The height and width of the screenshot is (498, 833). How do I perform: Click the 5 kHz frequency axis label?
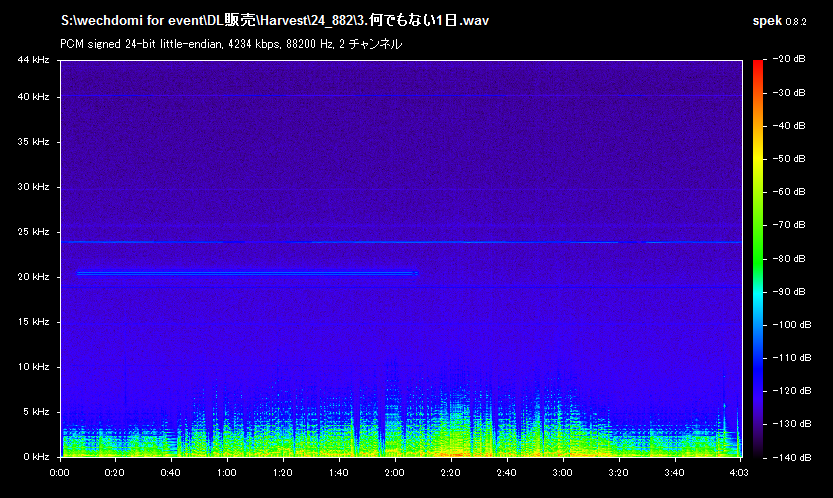click(36, 411)
